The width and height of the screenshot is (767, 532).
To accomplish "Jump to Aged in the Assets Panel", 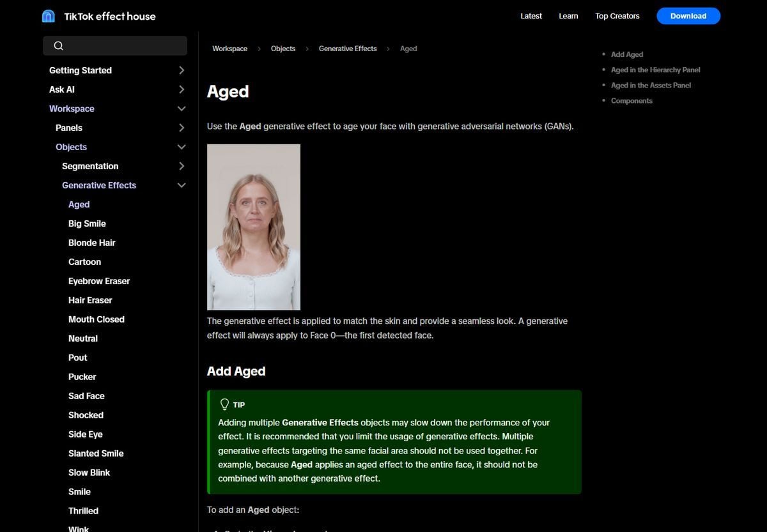I will 651,85.
